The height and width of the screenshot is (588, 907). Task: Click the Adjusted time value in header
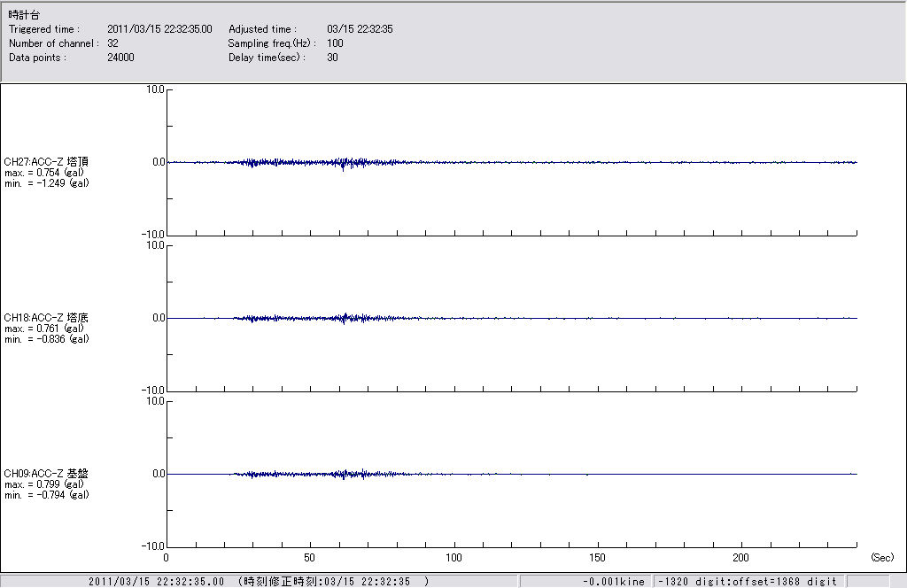360,29
